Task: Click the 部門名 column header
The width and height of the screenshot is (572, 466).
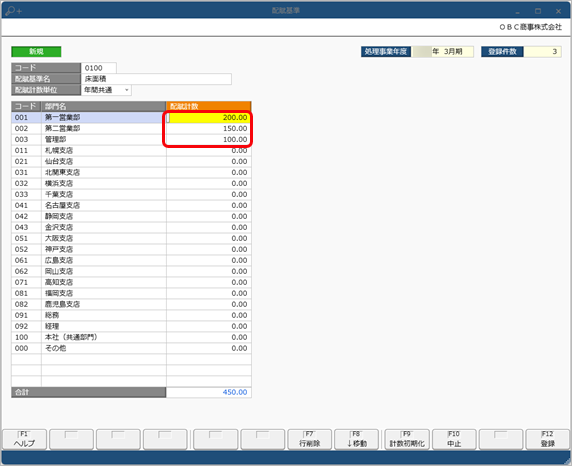Action: (x=104, y=106)
